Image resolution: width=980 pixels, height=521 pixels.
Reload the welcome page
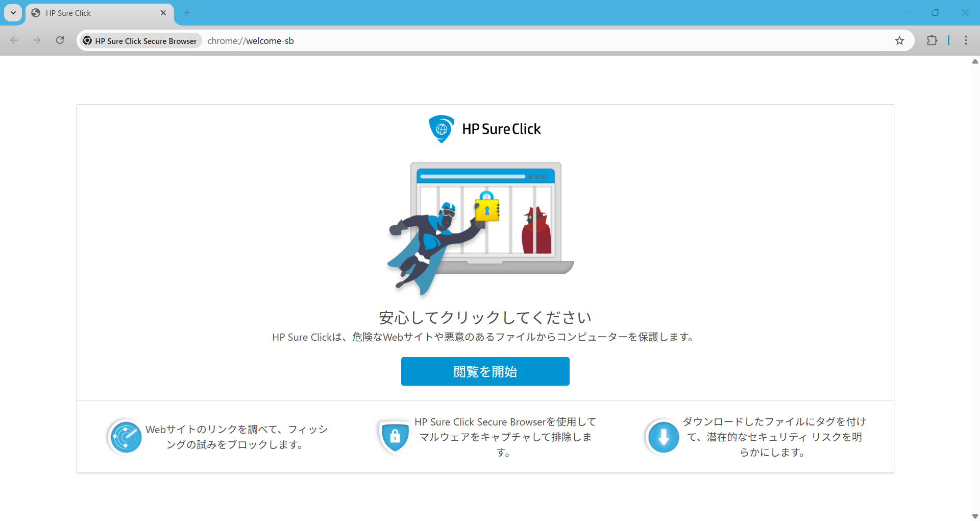coord(60,41)
